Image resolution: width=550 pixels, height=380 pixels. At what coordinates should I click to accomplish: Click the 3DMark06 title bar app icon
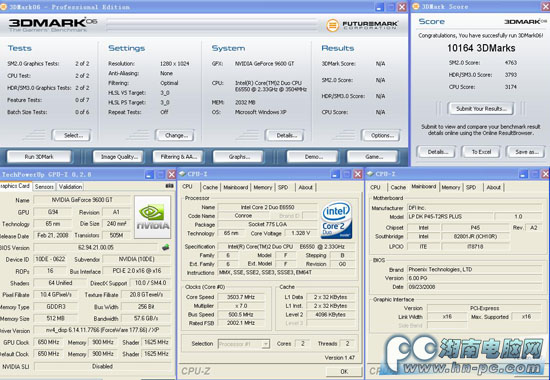click(3, 7)
